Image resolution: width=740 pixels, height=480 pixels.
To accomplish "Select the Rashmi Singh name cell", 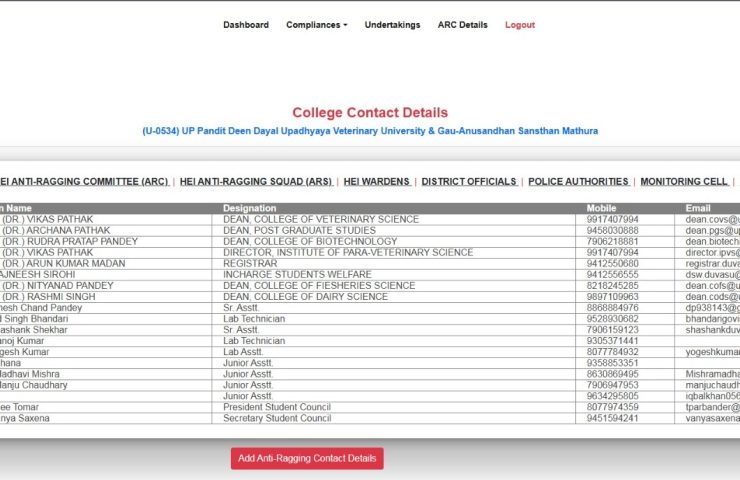I will click(106, 296).
